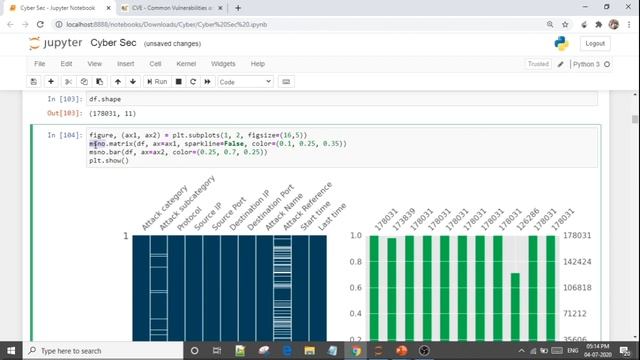Open Windows Start menu
The height and width of the screenshot is (360, 640).
tap(11, 351)
